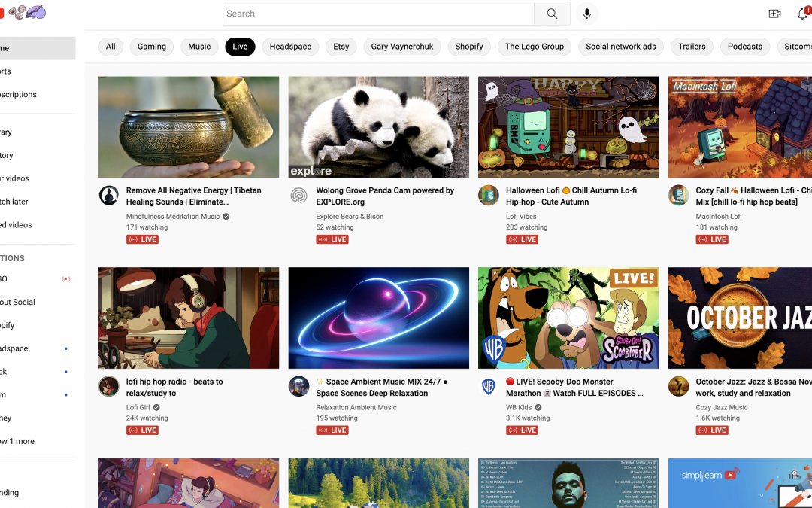Open the notifications bell
This screenshot has height=508, width=812.
[x=802, y=14]
